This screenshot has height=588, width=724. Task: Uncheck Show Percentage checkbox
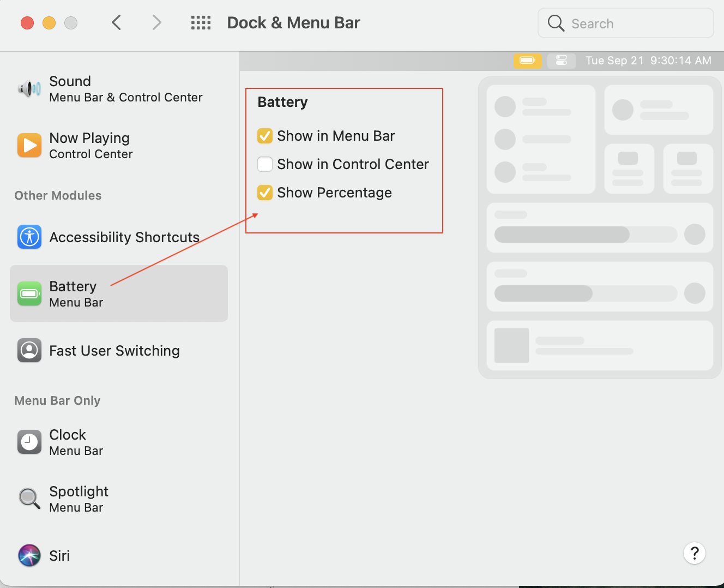point(265,193)
